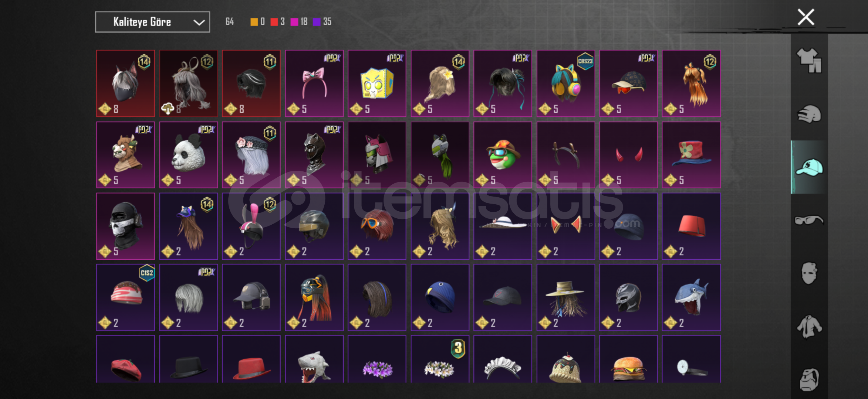The height and width of the screenshot is (399, 868).
Task: Click the orange rarity color swatch
Action: pos(254,22)
